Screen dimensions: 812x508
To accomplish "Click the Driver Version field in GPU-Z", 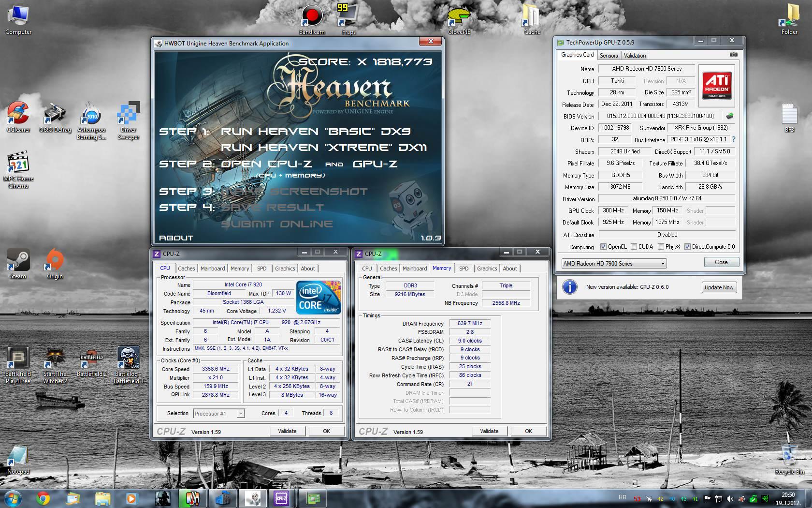I will point(667,198).
